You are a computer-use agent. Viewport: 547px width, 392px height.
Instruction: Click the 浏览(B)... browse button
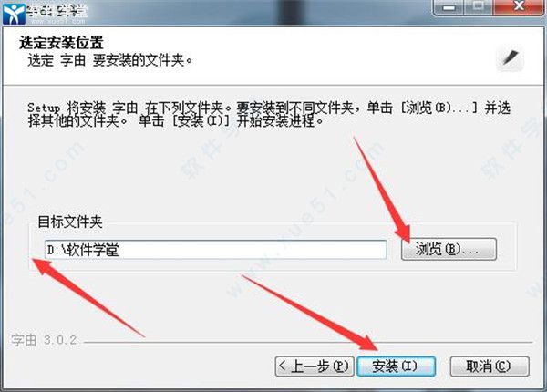pyautogui.click(x=449, y=249)
